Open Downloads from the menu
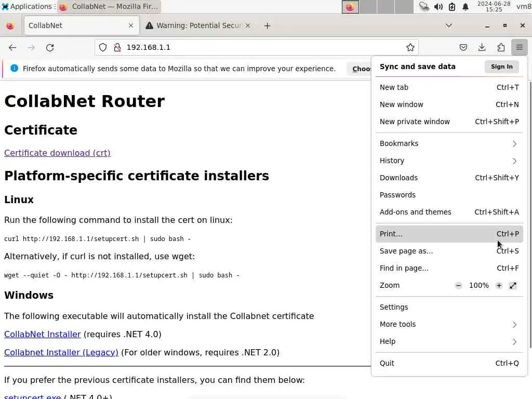This screenshot has height=399, width=532. coord(449,178)
